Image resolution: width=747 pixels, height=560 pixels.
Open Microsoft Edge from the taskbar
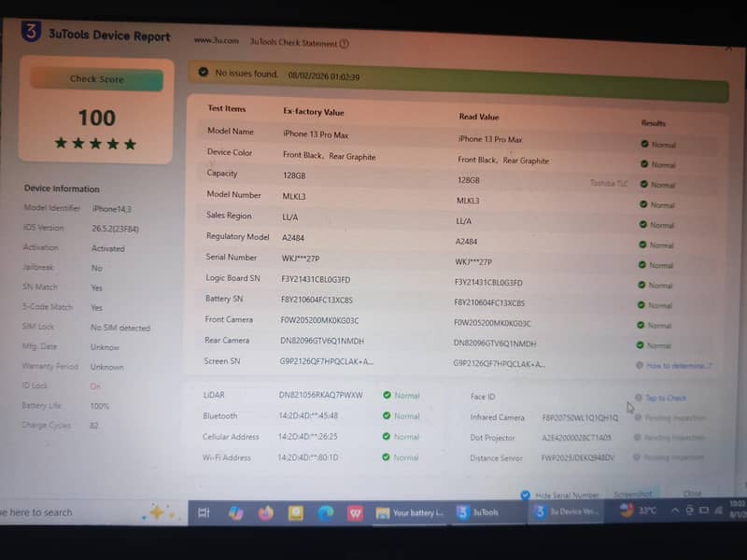[326, 512]
